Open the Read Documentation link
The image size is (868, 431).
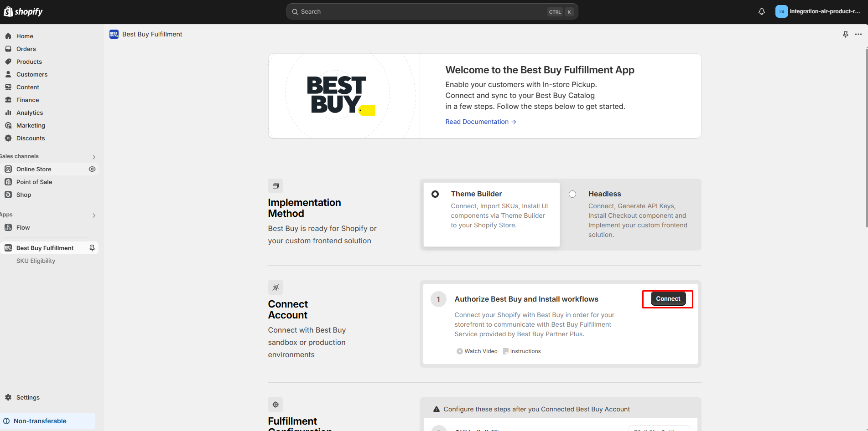[x=480, y=122]
